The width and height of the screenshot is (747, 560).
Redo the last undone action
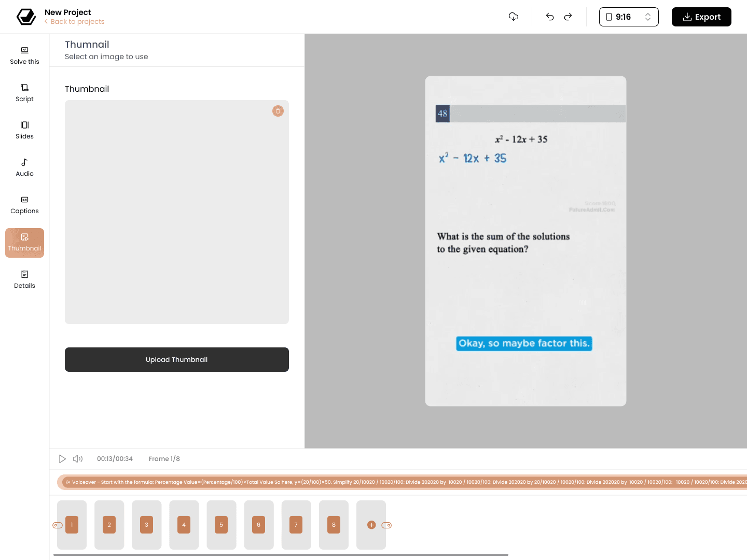[x=568, y=17]
